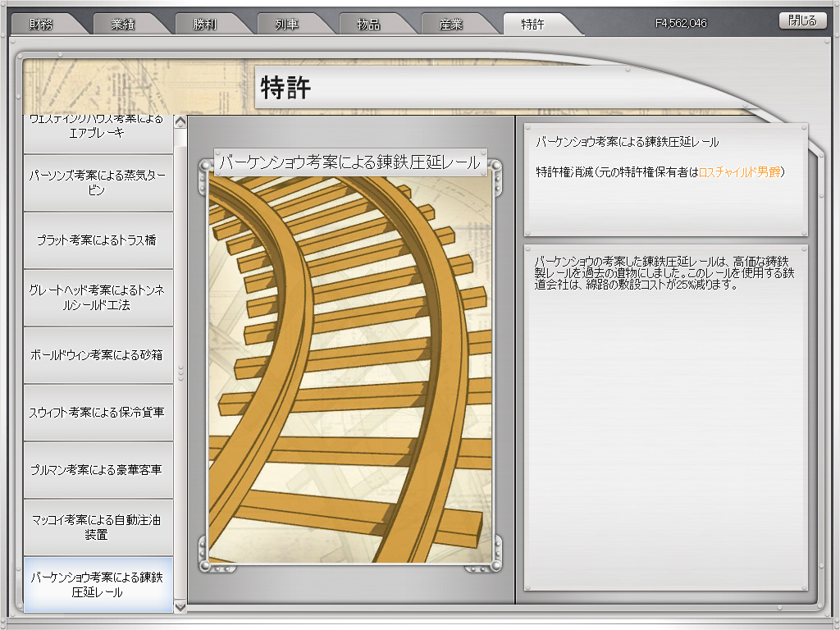Choose プラット考案によるトラス橋 patent
The width and height of the screenshot is (840, 630).
[x=98, y=240]
